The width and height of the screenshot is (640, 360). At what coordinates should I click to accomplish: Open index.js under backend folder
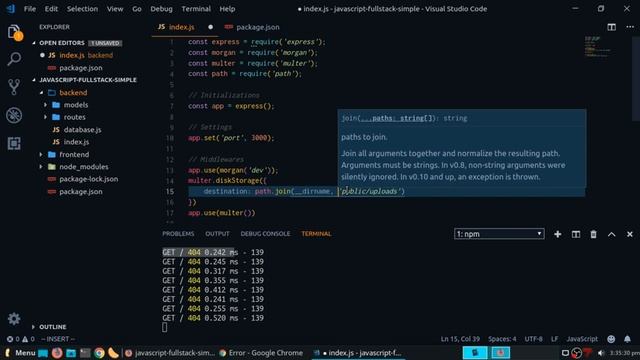tap(76, 142)
